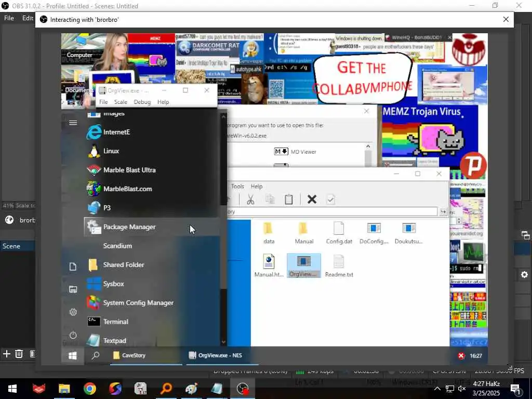Open Pictures from the start menu sidebar
The image size is (532, 399).
tap(73, 289)
